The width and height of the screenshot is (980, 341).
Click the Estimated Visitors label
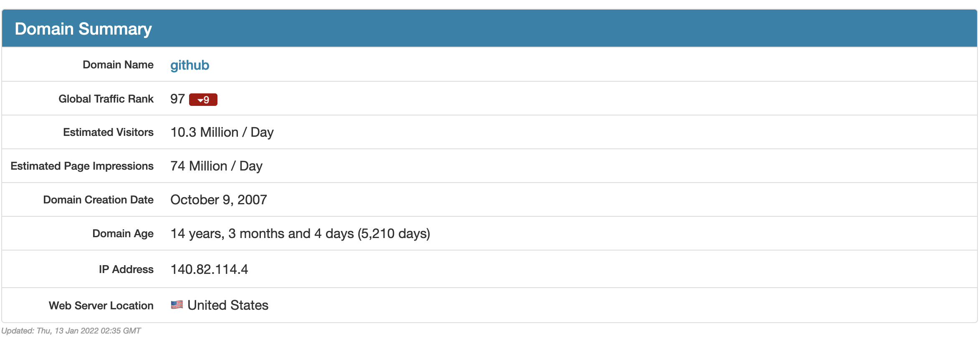(x=109, y=132)
